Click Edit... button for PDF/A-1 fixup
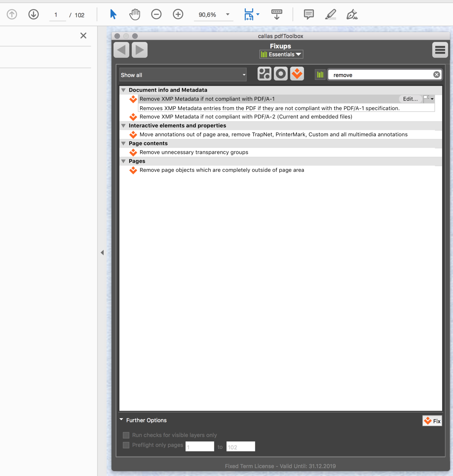453x476 pixels. pos(410,99)
